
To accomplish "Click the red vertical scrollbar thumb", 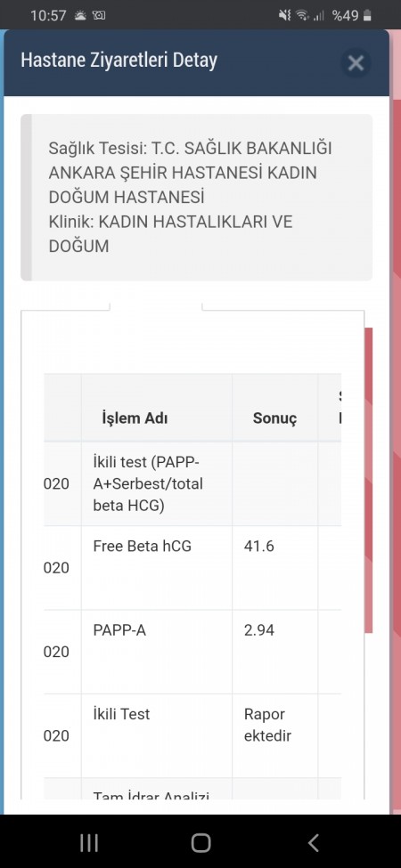I will [x=368, y=480].
